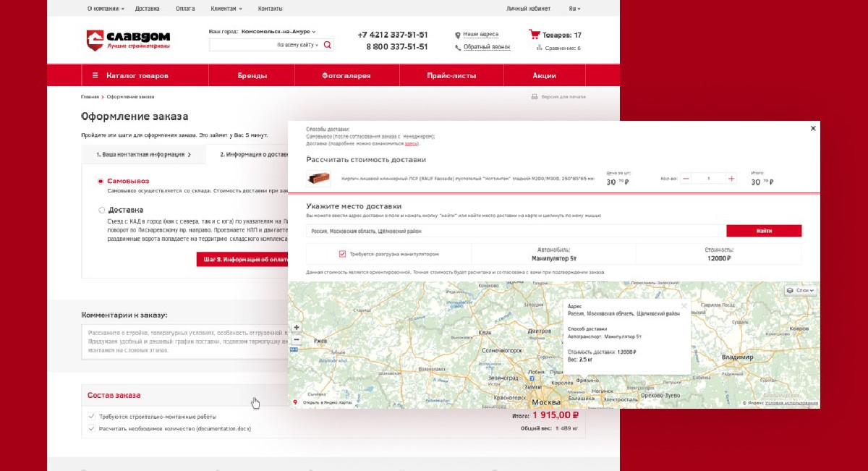Click the red Найти button
The image size is (868, 471).
click(764, 231)
